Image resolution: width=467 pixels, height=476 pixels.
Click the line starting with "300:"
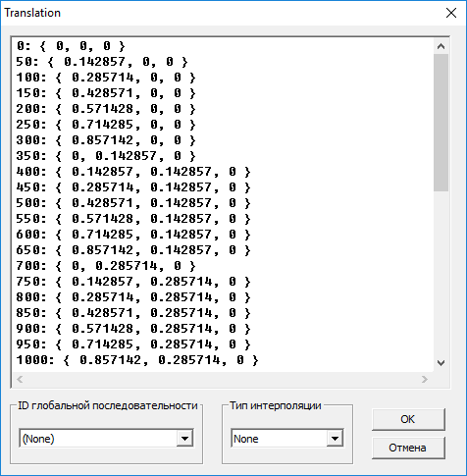[x=106, y=140]
